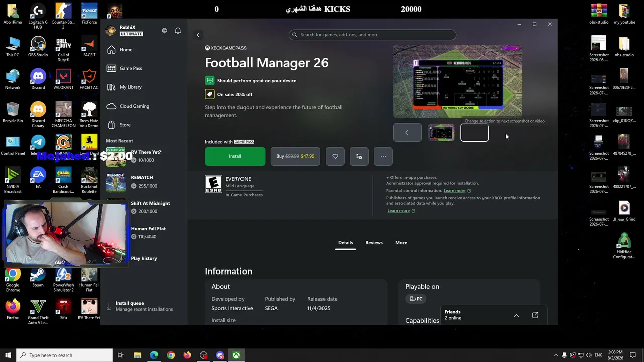644x362 pixels.
Task: Select Grand Theft Auto V desktop icon
Action: point(38,312)
